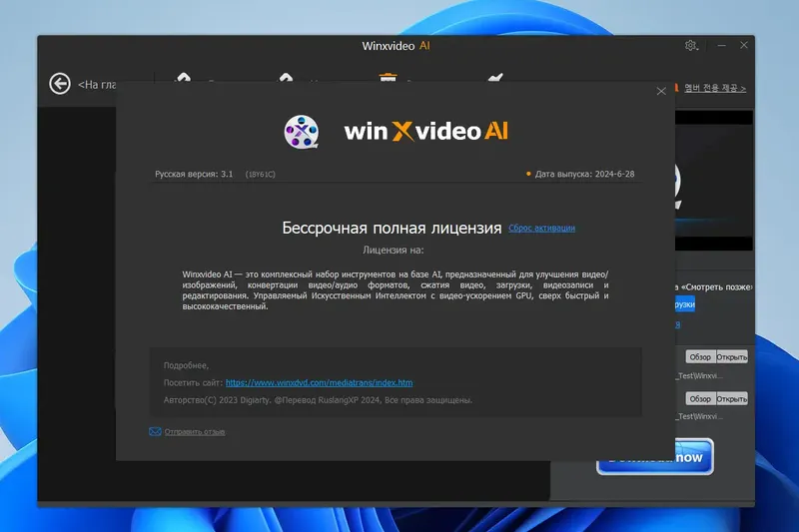Screen dimensions: 799x532
Task: Click the blue button ending in 'рузки'
Action: point(685,304)
